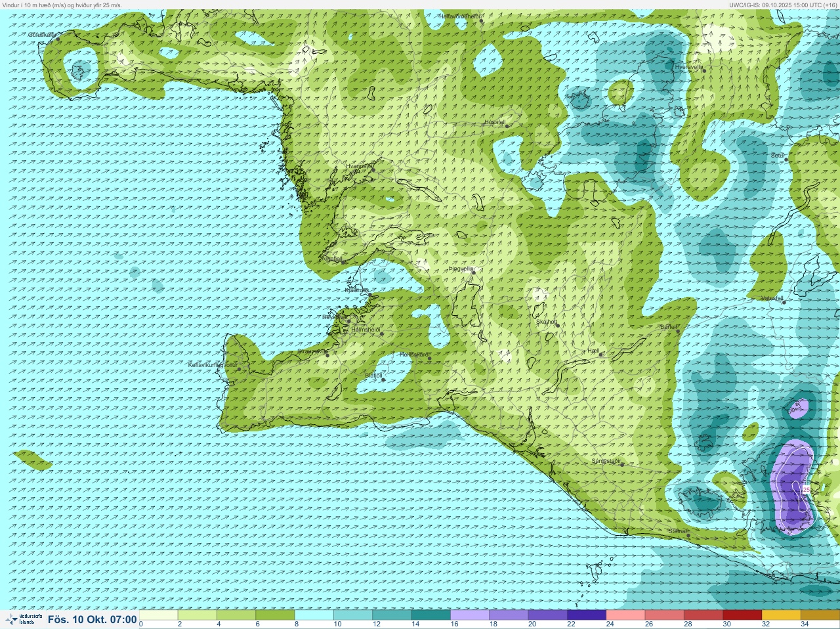The width and height of the screenshot is (840, 629).
Task: Select the 0–2 m/s pale yellow legend swatch
Action: (x=159, y=615)
